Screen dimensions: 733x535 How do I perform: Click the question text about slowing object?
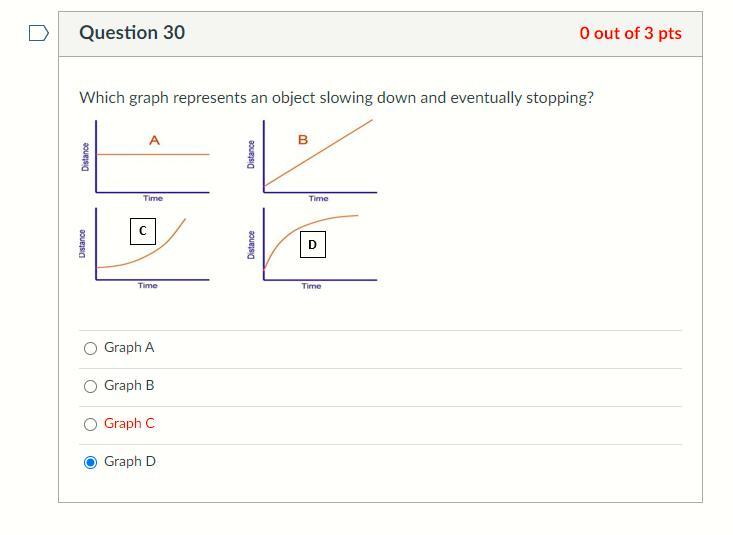coord(337,98)
